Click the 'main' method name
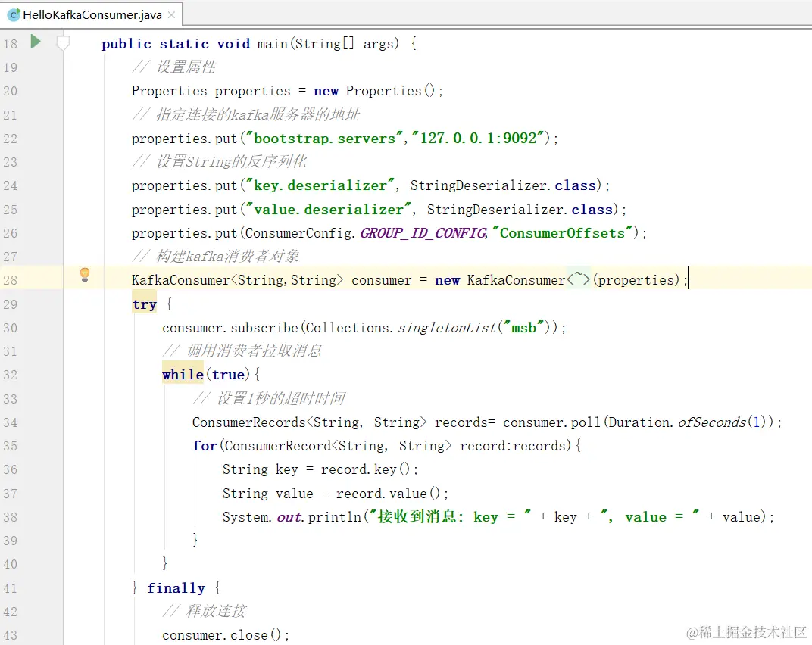812x645 pixels. [x=273, y=44]
